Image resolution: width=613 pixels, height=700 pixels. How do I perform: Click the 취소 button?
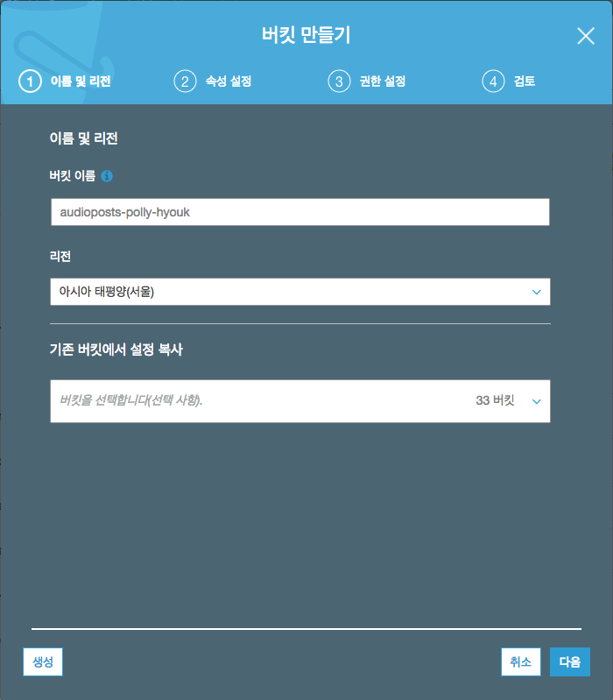point(521,661)
